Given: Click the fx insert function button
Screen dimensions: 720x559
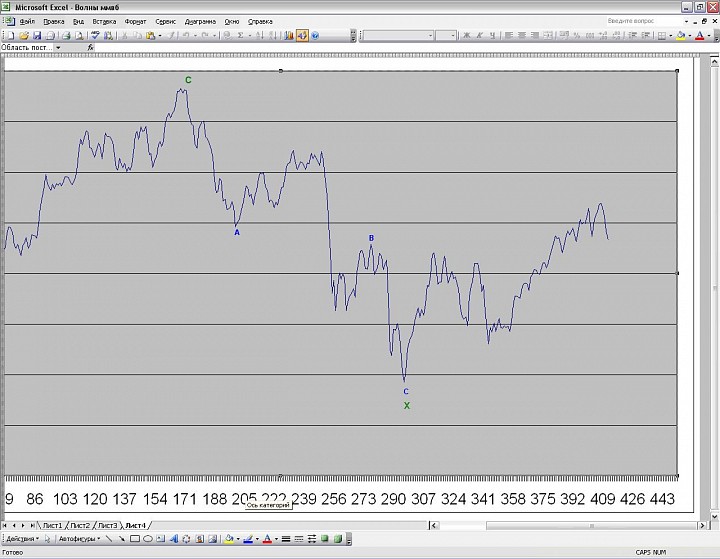Looking at the screenshot, I should [90, 47].
